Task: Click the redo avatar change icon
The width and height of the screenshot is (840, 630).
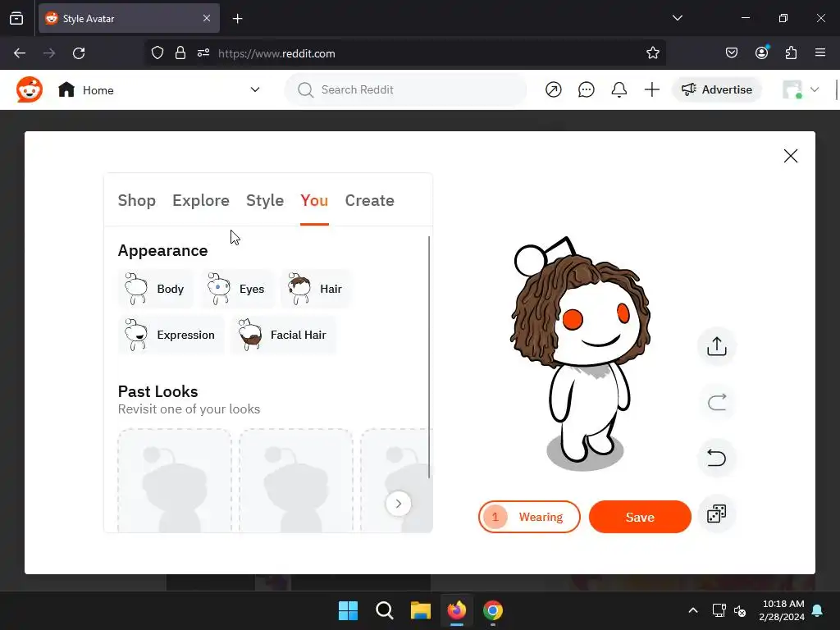Action: (717, 402)
